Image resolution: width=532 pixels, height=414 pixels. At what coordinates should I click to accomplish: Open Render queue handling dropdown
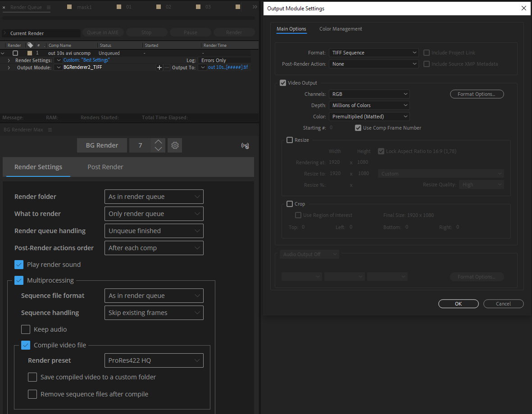click(154, 231)
